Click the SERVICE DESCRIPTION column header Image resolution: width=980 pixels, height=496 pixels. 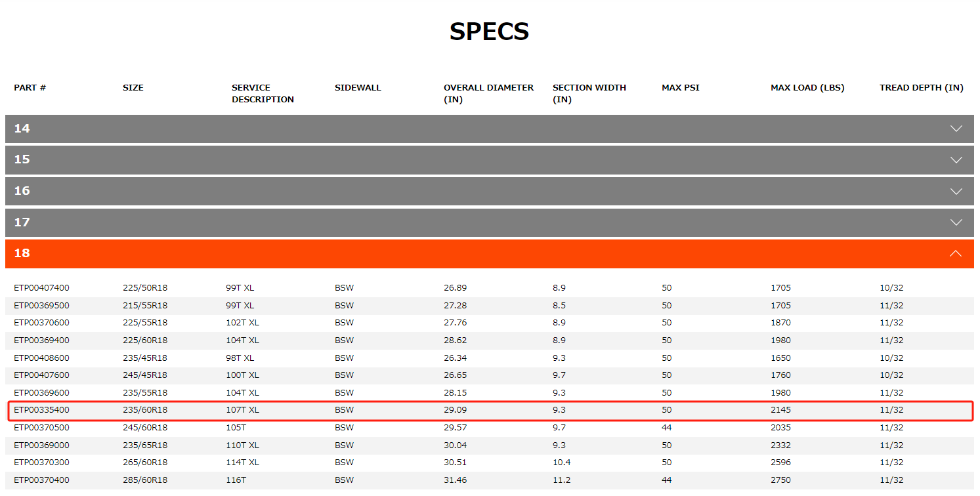click(x=263, y=94)
